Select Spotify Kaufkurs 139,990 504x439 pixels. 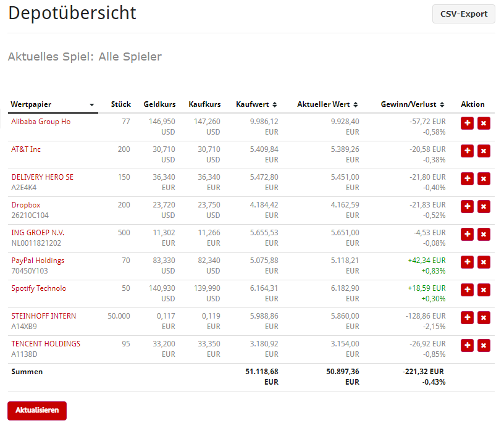coord(207,288)
